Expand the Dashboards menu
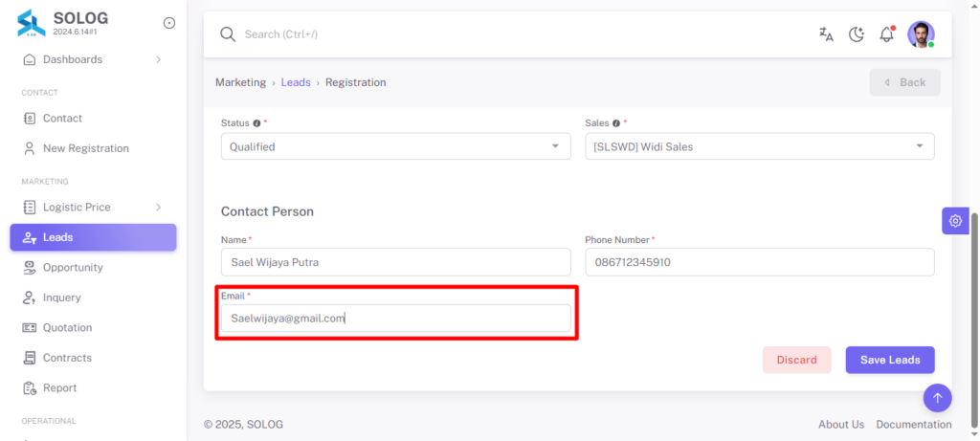The image size is (980, 441). coord(93,59)
